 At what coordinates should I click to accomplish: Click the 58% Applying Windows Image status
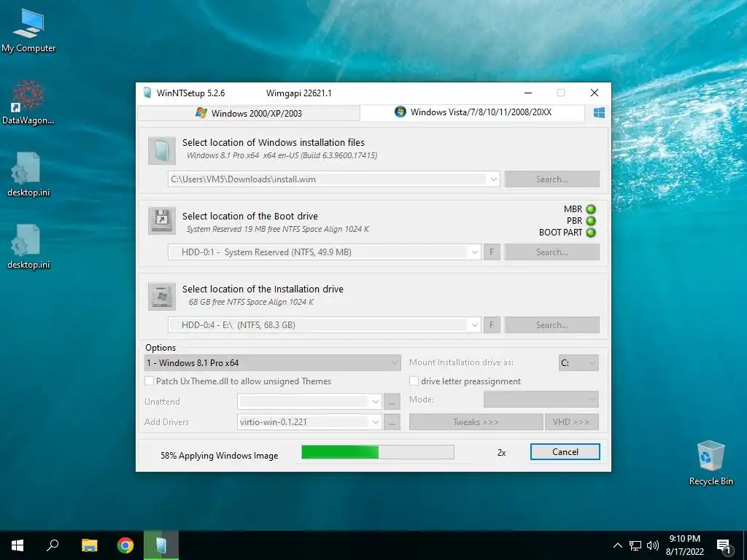click(x=219, y=456)
